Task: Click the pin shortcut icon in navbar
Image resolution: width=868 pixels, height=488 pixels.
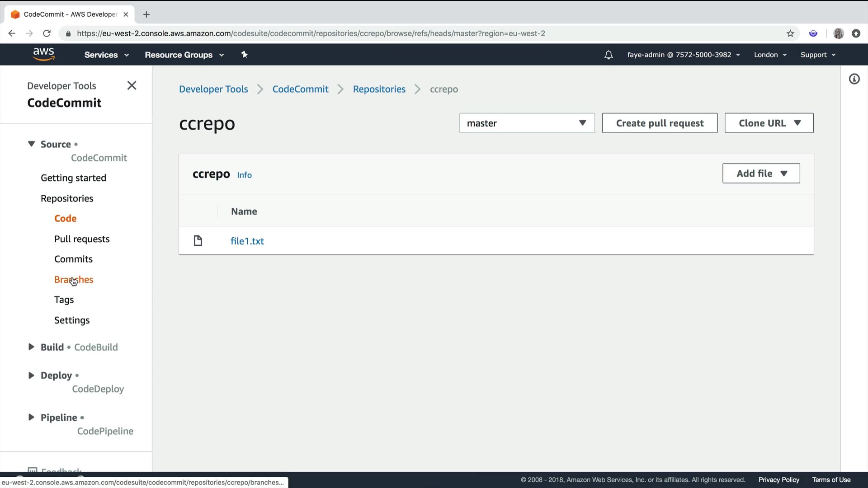Action: pyautogui.click(x=245, y=55)
